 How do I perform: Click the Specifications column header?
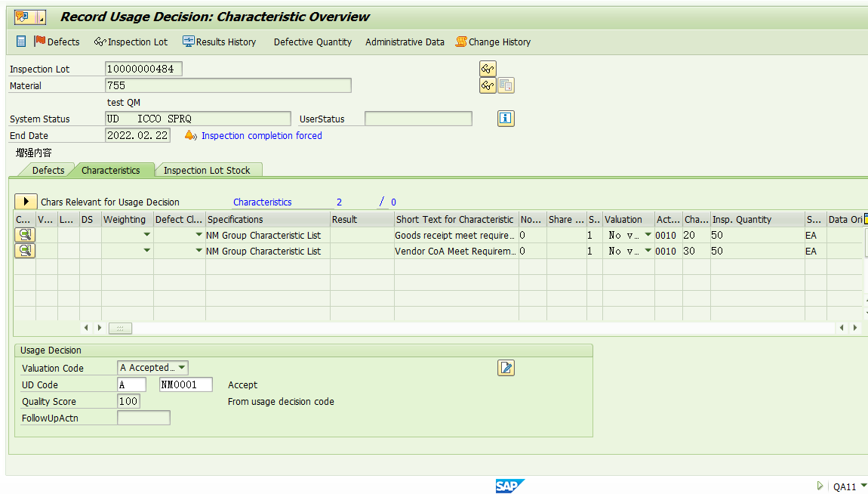pos(268,219)
